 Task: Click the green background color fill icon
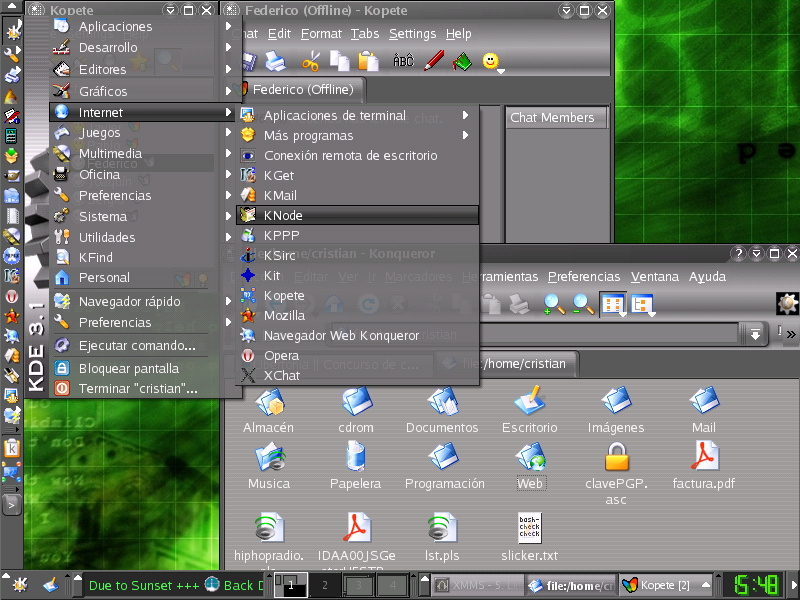click(x=462, y=62)
